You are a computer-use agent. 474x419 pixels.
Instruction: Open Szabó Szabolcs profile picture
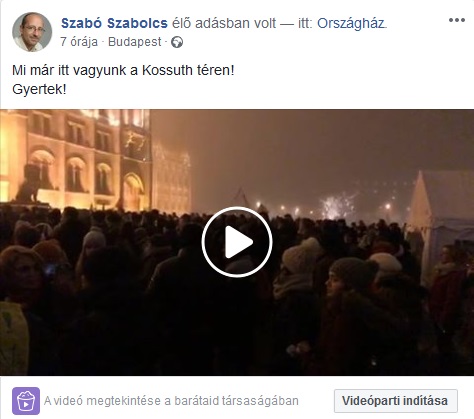(x=32, y=32)
